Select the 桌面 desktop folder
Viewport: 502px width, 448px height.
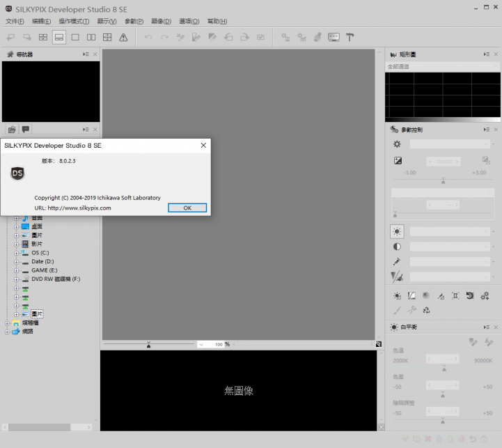(x=37, y=226)
